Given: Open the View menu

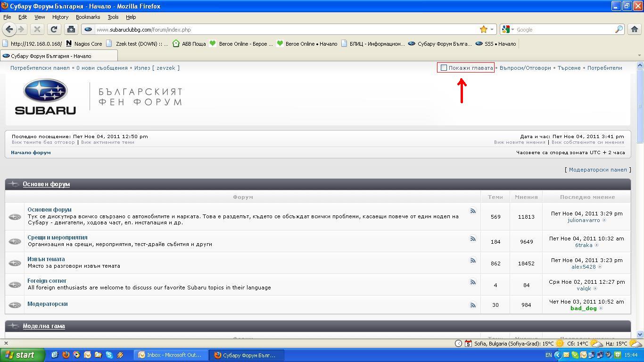Looking at the screenshot, I should click(x=40, y=17).
